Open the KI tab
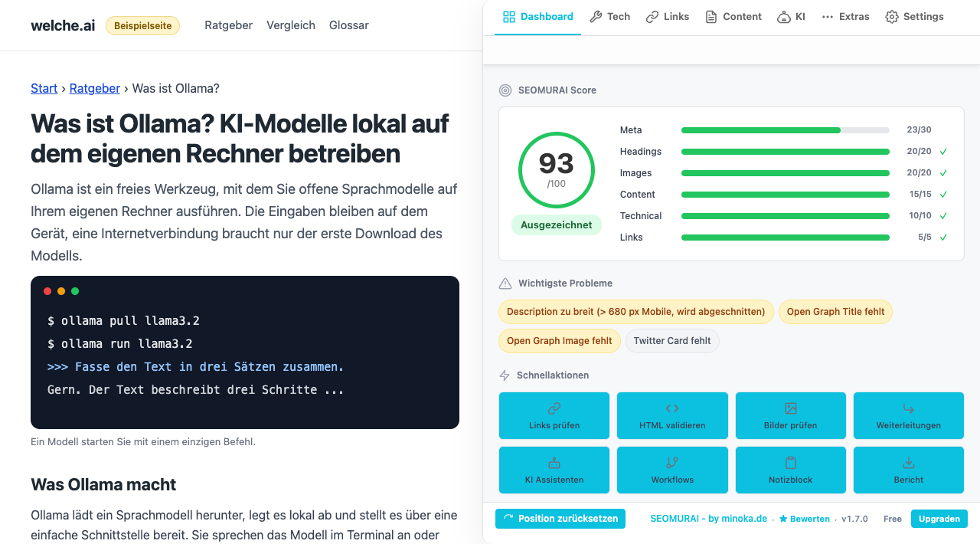 coord(792,17)
